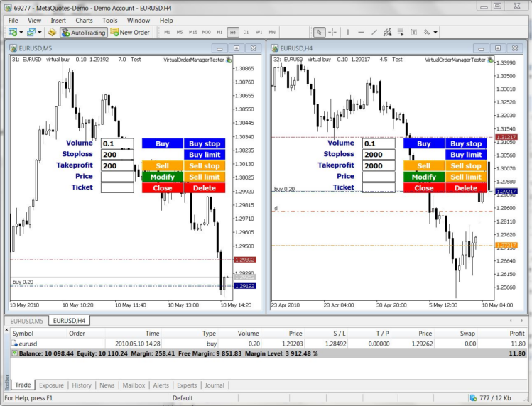Click the EURUSD,M5 chart window title icon
The image size is (532, 406).
13,48
